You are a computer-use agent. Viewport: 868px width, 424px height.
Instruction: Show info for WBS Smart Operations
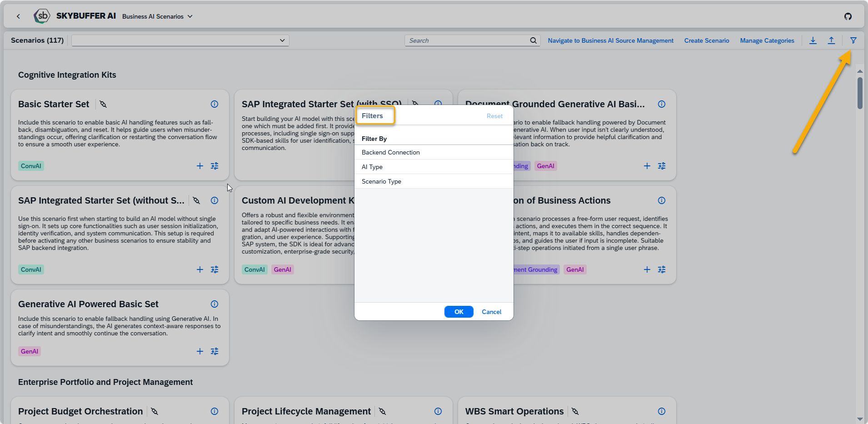tap(662, 411)
